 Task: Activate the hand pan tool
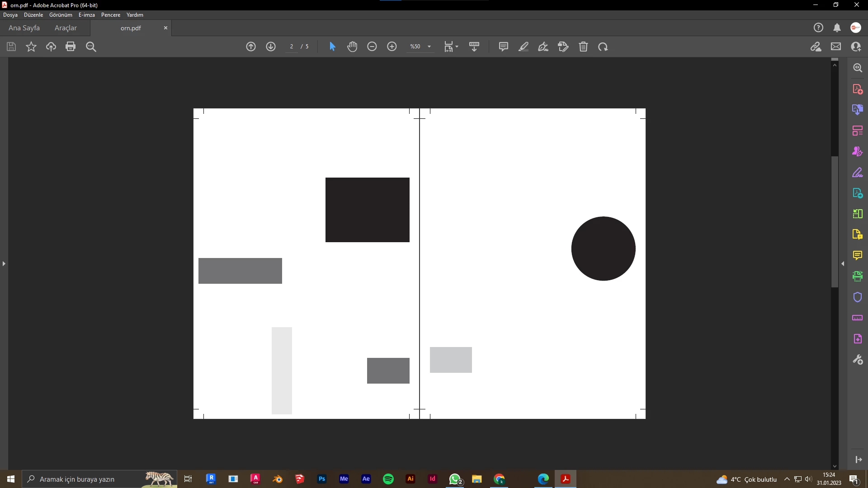[x=352, y=47]
